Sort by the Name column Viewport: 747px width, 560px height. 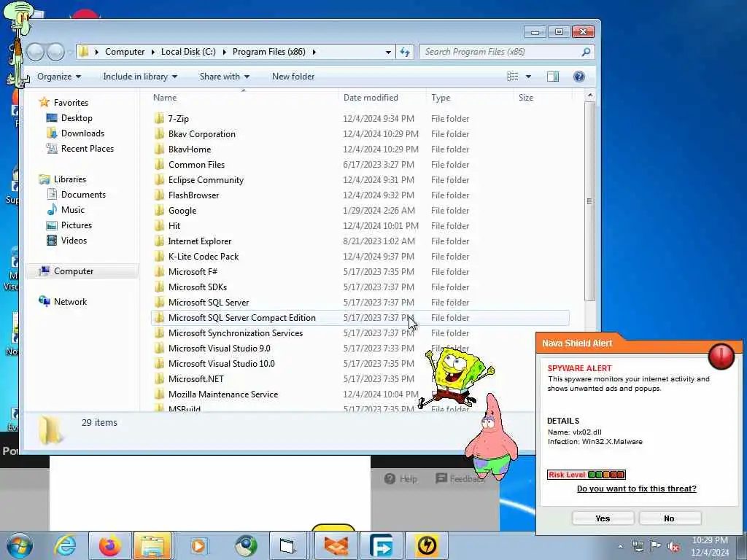[x=165, y=98]
